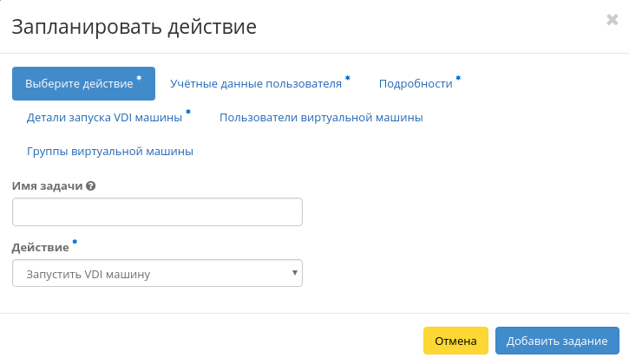629x364 pixels.
Task: Focus the Имя задачи text field
Action: [x=157, y=211]
